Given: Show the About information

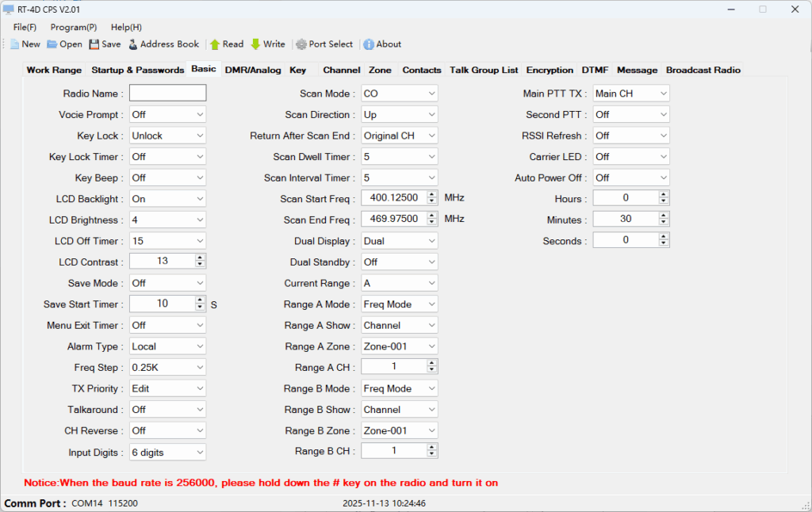Looking at the screenshot, I should pyautogui.click(x=381, y=44).
